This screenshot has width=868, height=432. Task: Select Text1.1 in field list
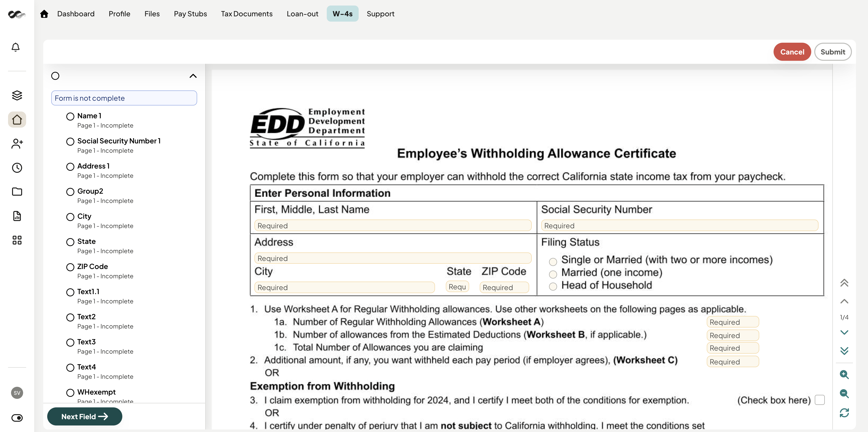100,296
